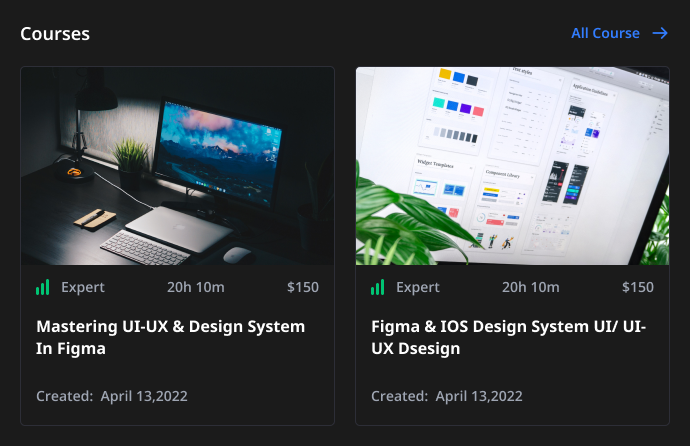The image size is (690, 446).
Task: Click the $150 price on second course
Action: click(638, 287)
